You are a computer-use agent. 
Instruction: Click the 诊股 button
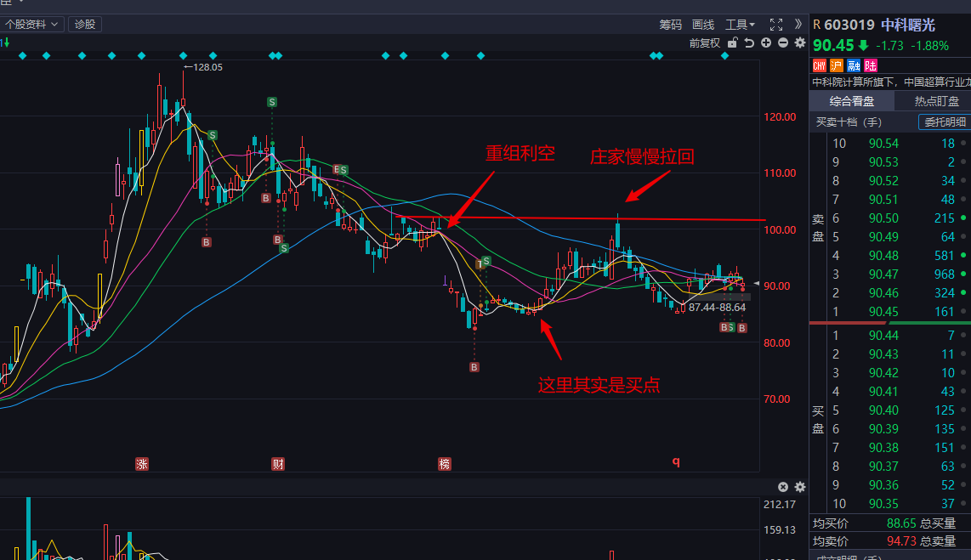(85, 25)
